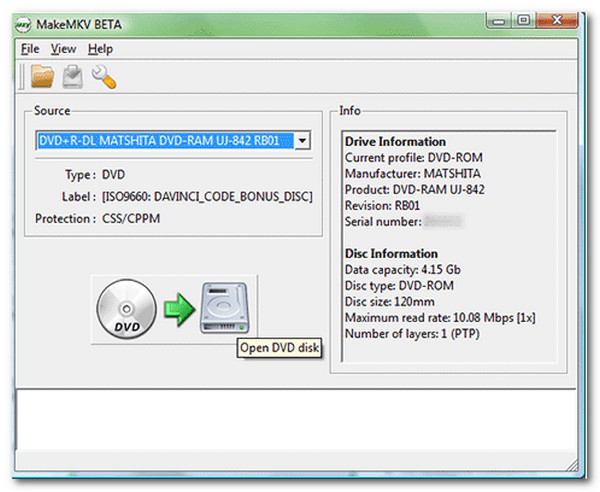Minimize the MakeMKV window
Image resolution: width=600 pixels, height=492 pixels.
click(499, 21)
